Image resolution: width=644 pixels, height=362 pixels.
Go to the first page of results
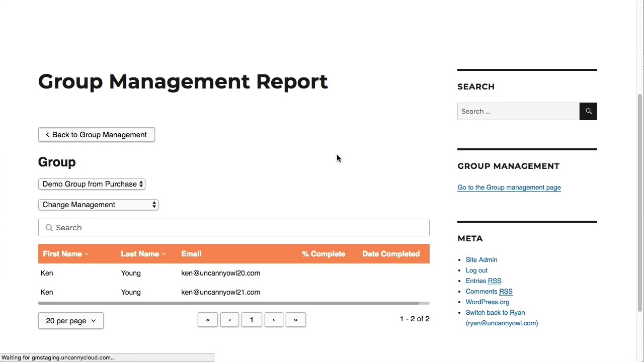[x=208, y=320]
